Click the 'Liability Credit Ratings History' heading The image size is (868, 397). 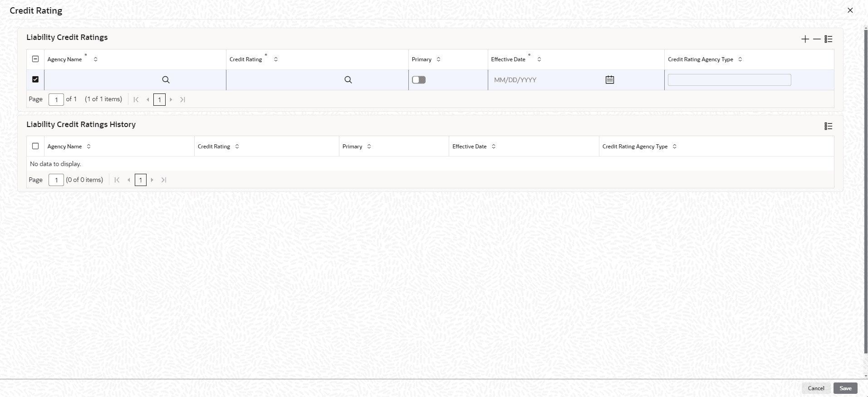tap(81, 124)
